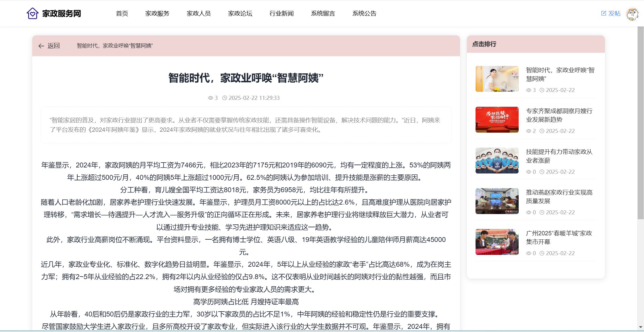Click eye icon under 专家齐聚成都 ranking item

point(528,131)
